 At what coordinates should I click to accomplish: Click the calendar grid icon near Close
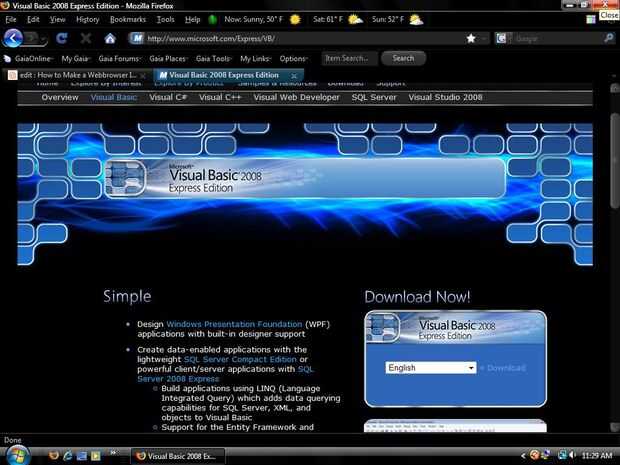pyautogui.click(x=591, y=19)
